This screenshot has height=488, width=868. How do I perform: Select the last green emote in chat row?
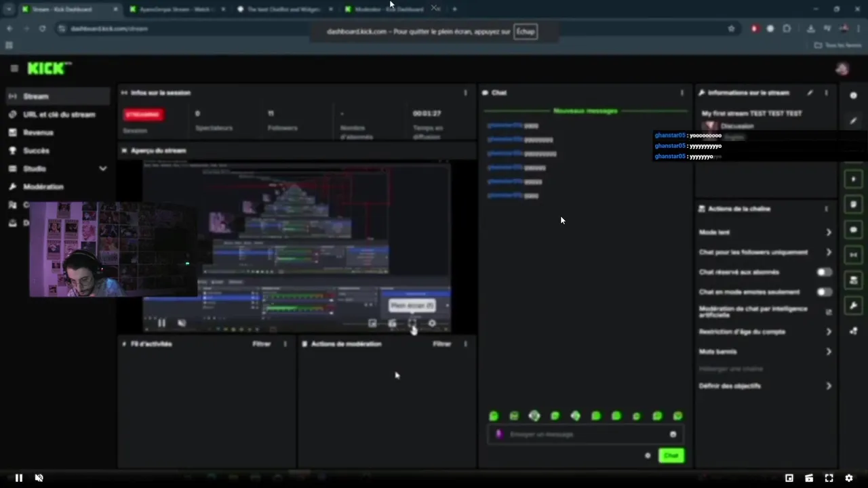677,416
